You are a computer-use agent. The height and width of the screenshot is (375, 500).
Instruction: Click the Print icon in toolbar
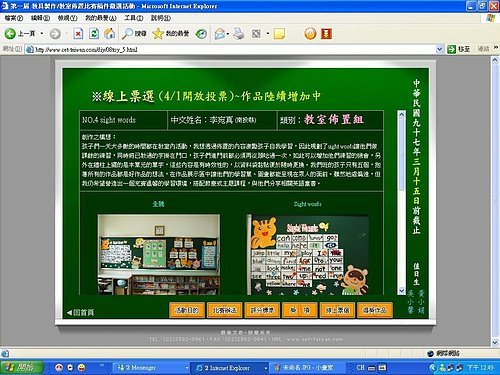pos(238,34)
